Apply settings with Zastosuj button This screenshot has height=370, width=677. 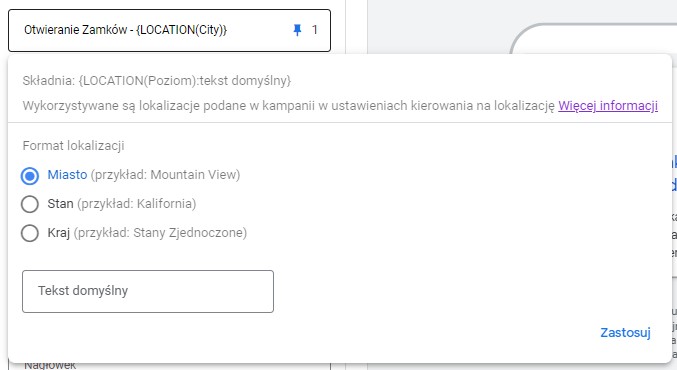tap(625, 332)
